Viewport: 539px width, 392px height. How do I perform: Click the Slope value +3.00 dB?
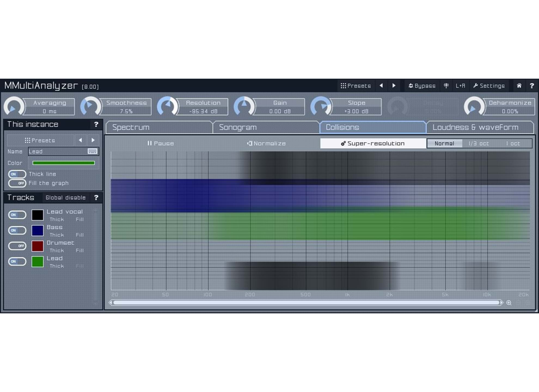[357, 111]
